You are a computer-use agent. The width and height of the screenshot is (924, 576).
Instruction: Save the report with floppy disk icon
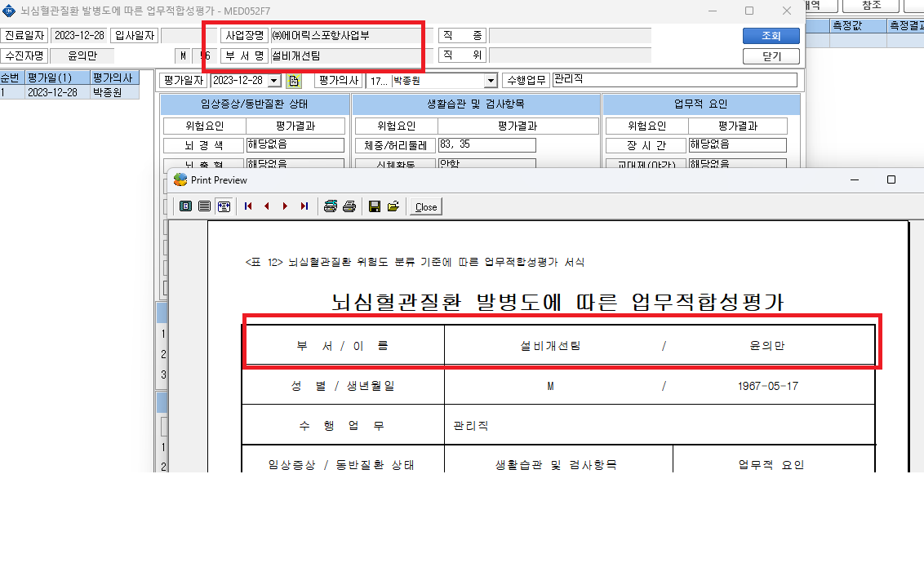click(374, 206)
